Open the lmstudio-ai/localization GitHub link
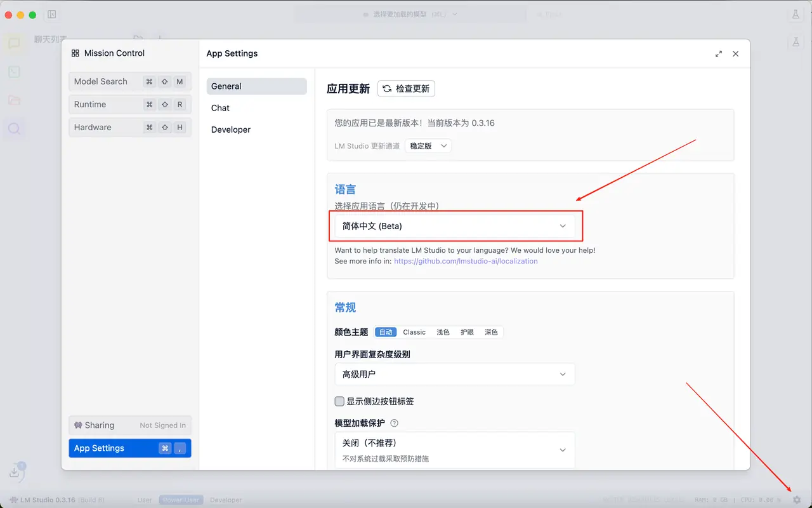Screen dimensions: 812x508 tap(466, 261)
